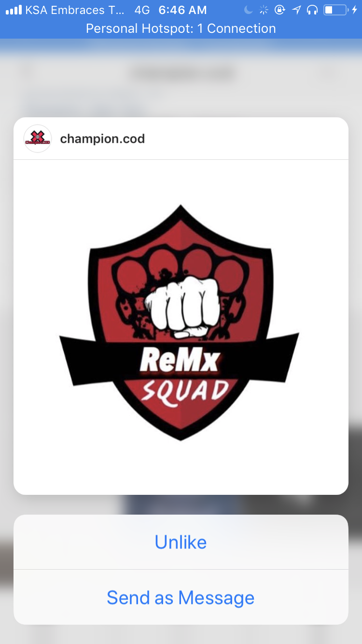The image size is (362, 644).
Task: Tap the rotation lock status icon
Action: 280,10
